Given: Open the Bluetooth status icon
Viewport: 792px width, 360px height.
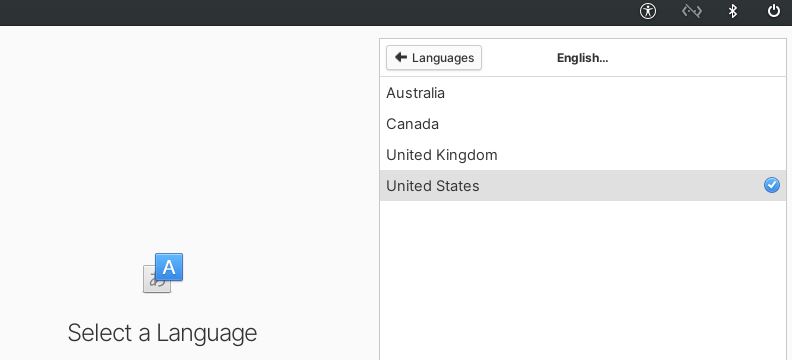Looking at the screenshot, I should click(x=732, y=11).
